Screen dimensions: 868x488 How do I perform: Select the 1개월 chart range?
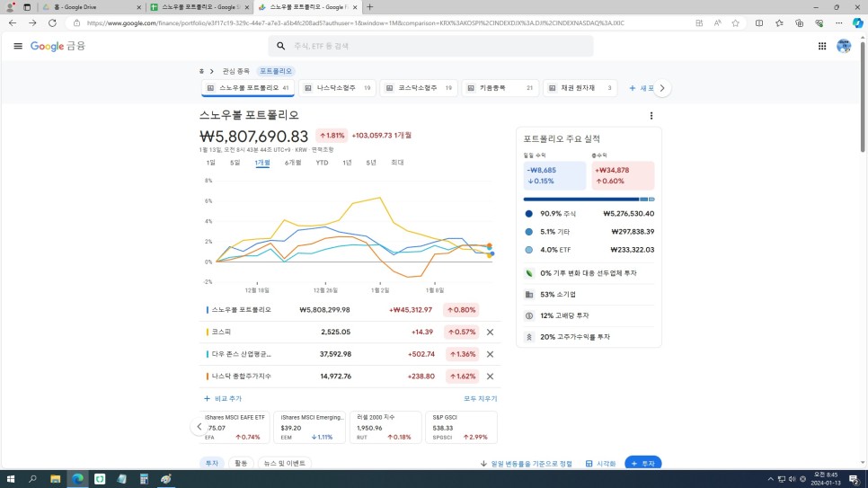262,163
